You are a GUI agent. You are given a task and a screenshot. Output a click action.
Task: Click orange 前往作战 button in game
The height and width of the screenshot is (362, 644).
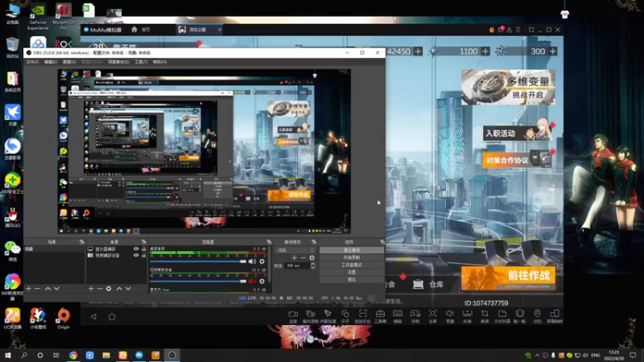(509, 278)
